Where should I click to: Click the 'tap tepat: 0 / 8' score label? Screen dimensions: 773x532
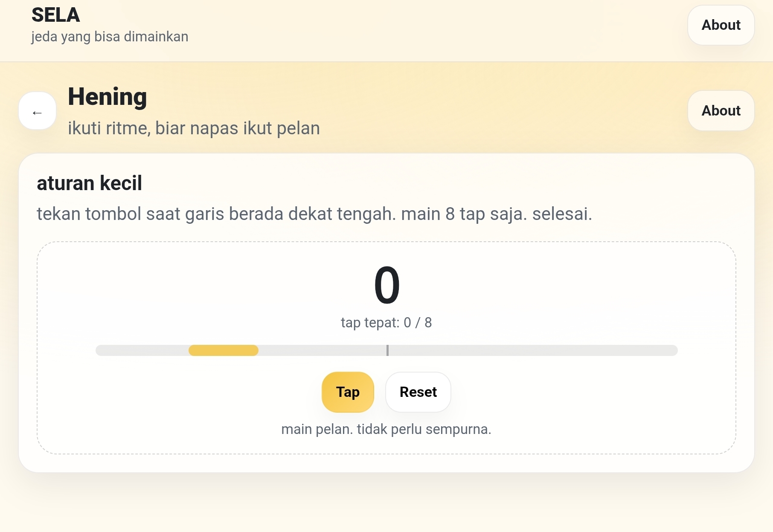pos(386,323)
